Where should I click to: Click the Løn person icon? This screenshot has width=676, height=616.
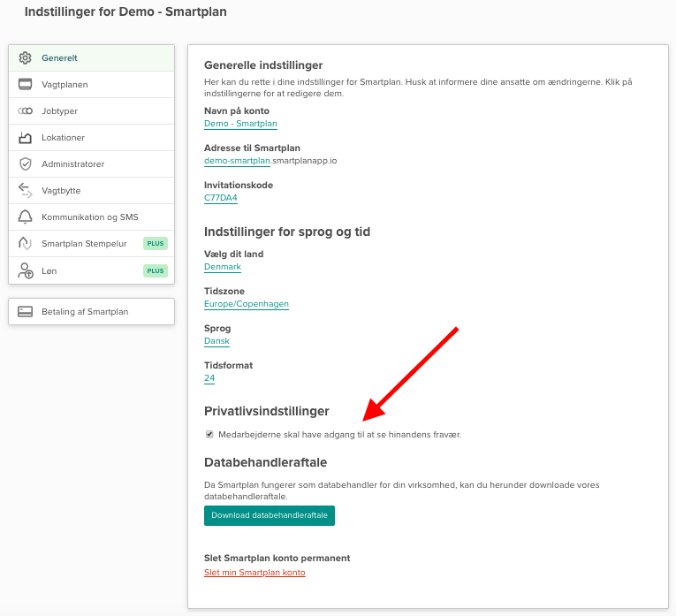[25, 270]
